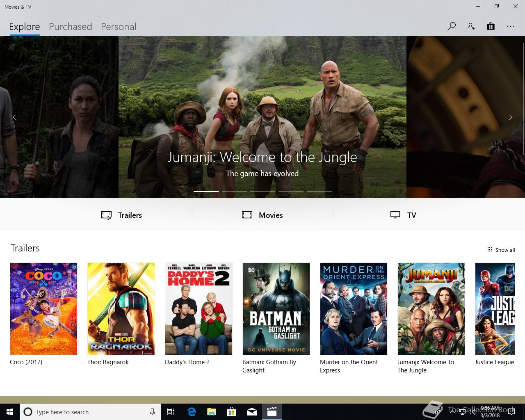Advance carousel with right arrow
This screenshot has width=525, height=420.
tap(511, 117)
